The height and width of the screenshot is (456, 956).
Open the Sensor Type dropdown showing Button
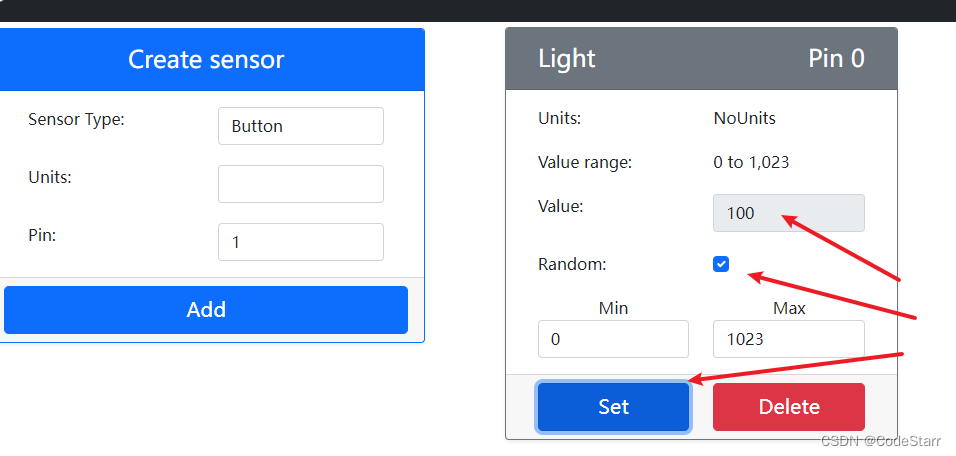coord(301,126)
